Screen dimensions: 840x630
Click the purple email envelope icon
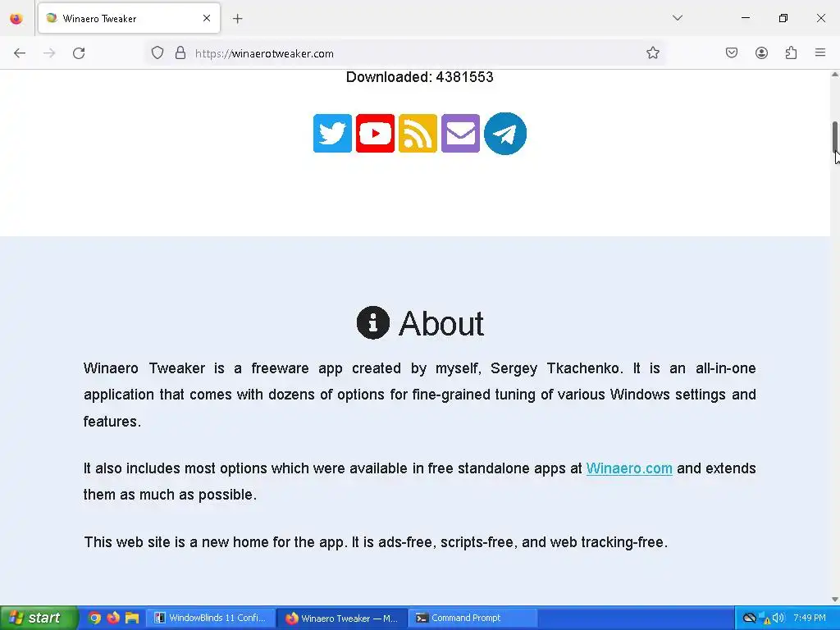461,134
